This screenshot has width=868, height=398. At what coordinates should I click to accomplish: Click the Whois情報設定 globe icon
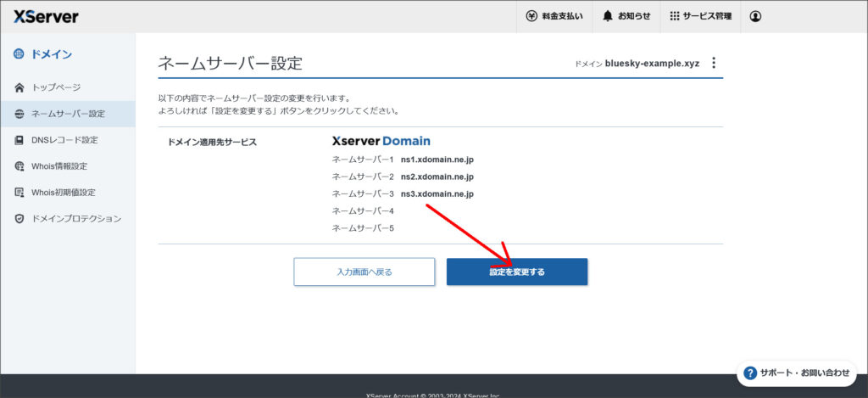(19, 166)
